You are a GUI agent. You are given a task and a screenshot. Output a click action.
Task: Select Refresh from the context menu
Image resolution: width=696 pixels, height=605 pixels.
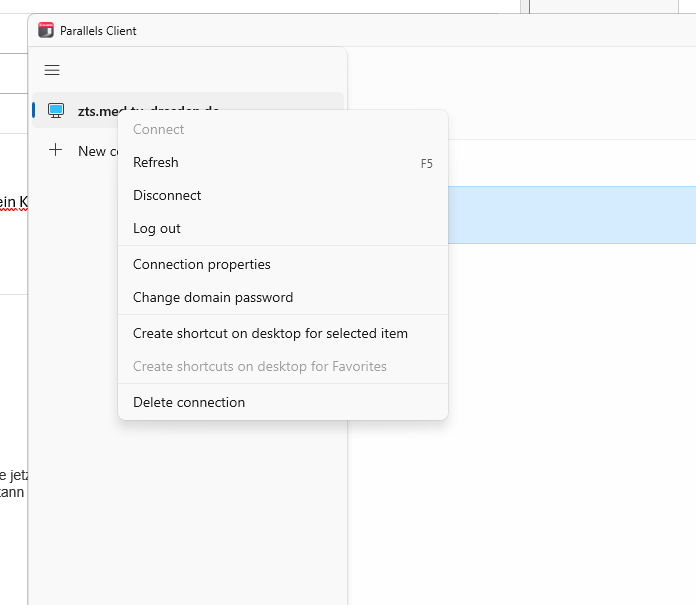pyautogui.click(x=156, y=162)
